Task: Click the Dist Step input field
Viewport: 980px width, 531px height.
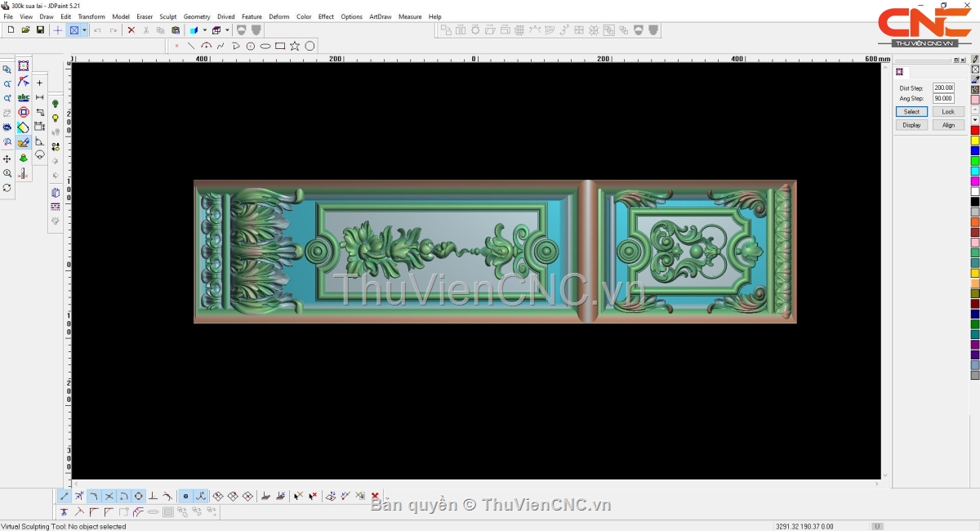Action: 943,87
